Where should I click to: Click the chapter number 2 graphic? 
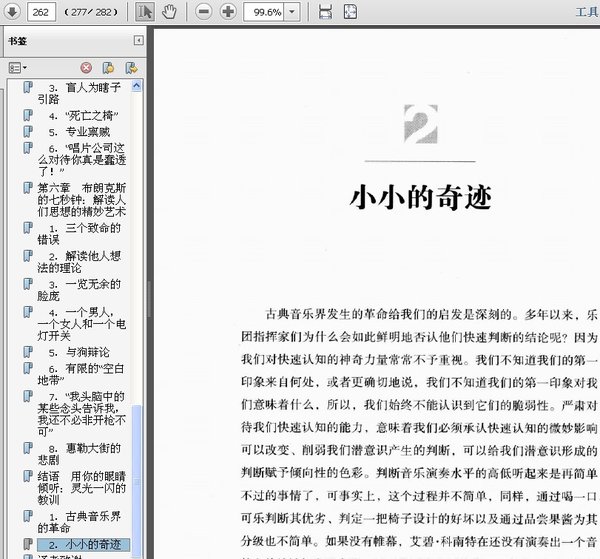[421, 124]
